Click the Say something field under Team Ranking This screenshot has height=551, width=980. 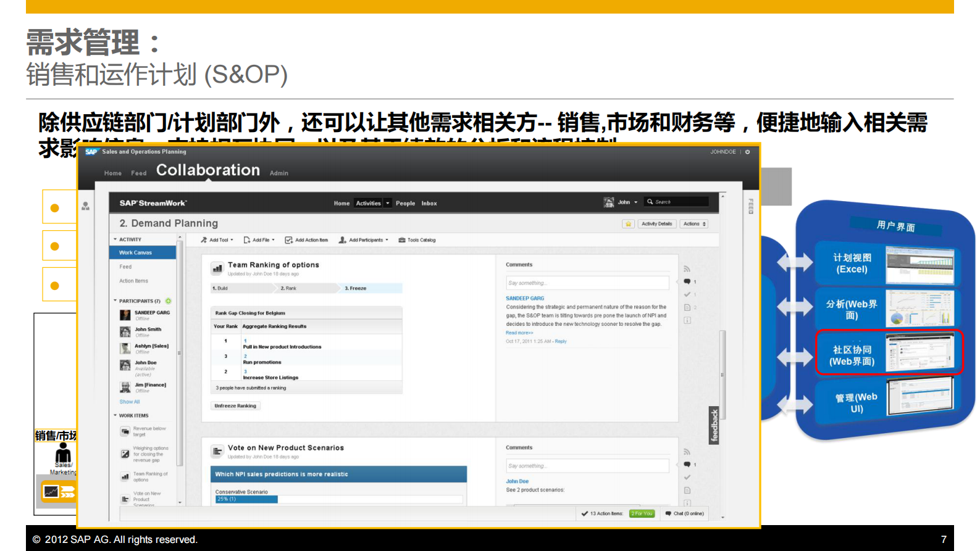[x=587, y=283]
